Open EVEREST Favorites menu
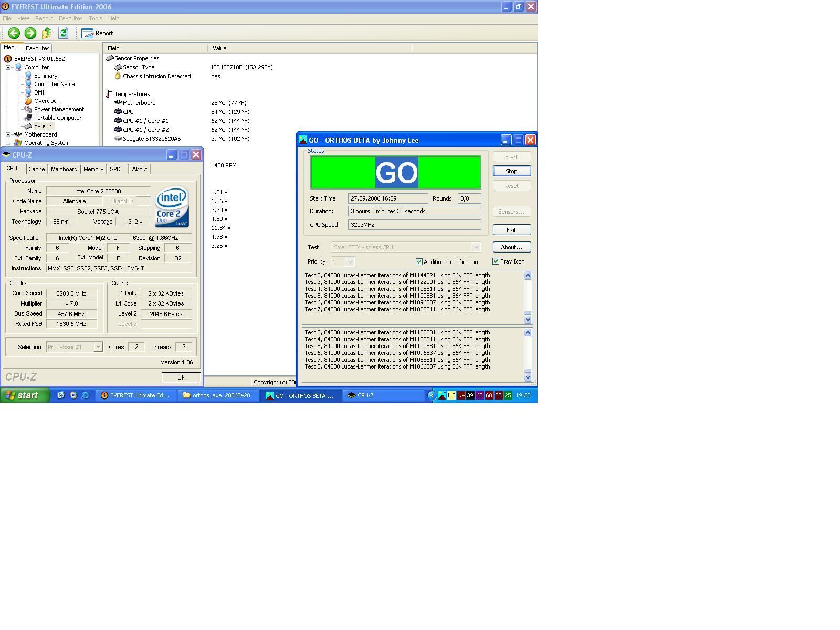Viewport: 840px width, 630px height. pos(70,18)
